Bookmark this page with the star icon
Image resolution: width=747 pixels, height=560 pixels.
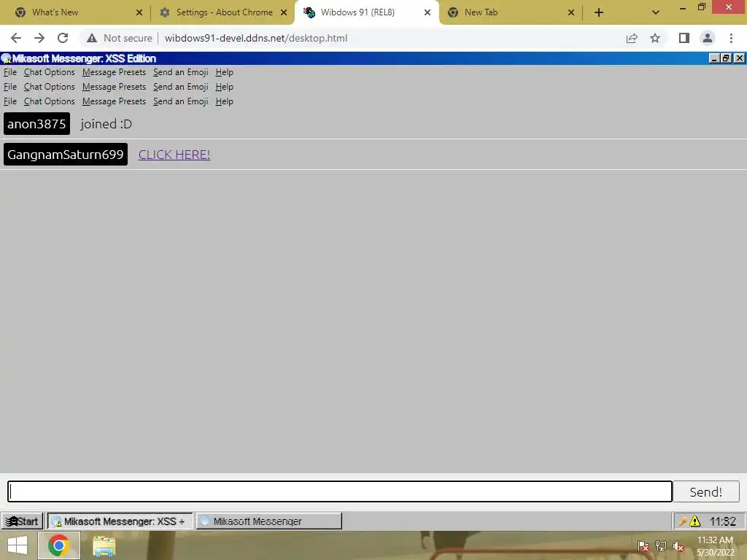(x=655, y=38)
